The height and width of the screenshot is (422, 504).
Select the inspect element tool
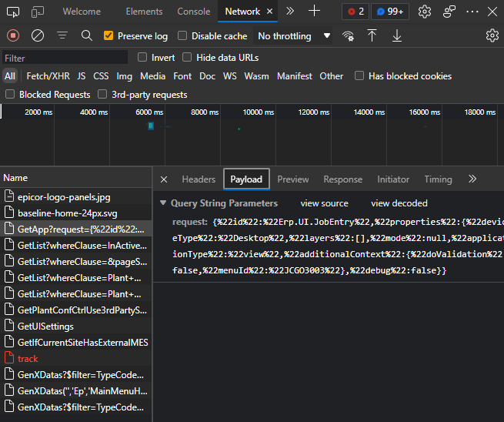14,12
